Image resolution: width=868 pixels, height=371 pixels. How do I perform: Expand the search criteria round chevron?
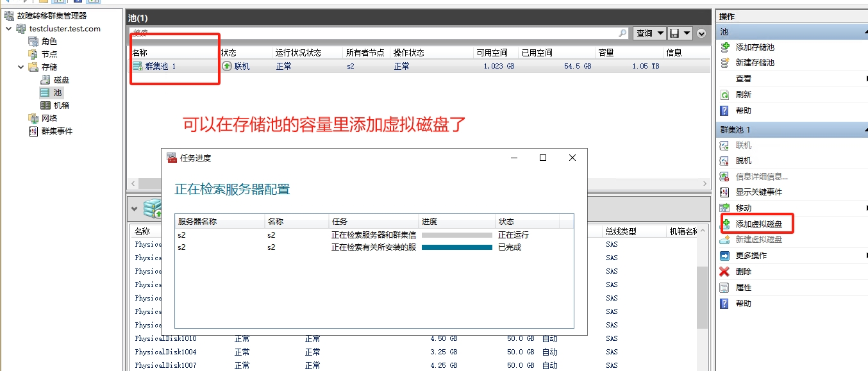(x=701, y=33)
